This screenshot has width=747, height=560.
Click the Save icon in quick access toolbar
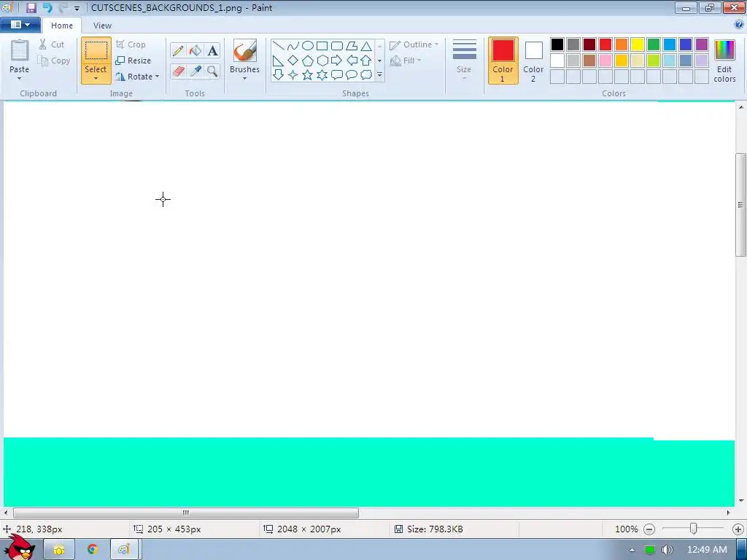coord(31,7)
